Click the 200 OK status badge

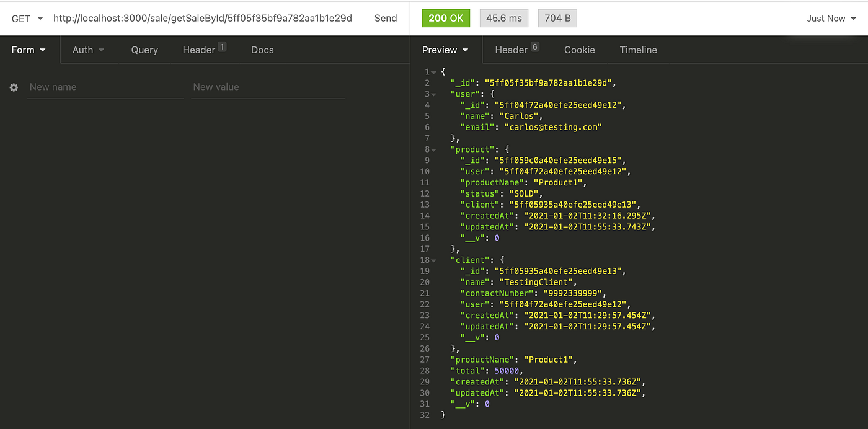pyautogui.click(x=446, y=18)
